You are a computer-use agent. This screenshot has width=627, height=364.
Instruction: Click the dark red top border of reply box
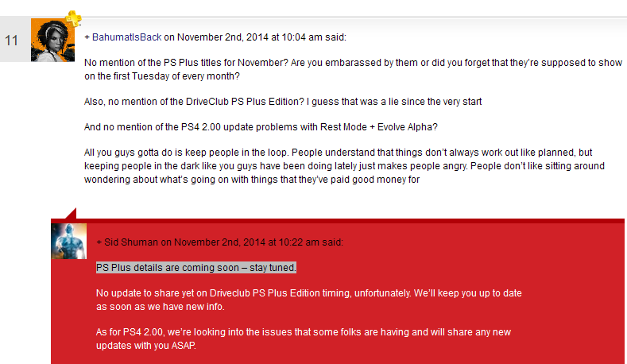click(x=338, y=221)
